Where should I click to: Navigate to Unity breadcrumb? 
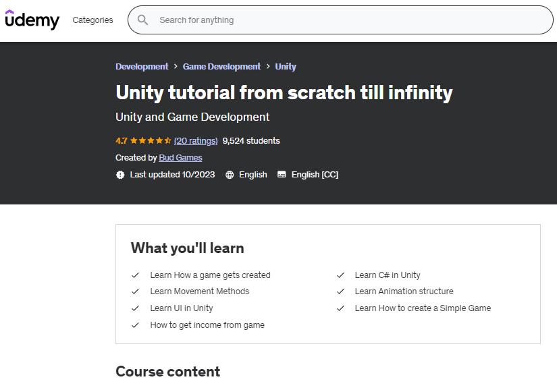(x=286, y=67)
